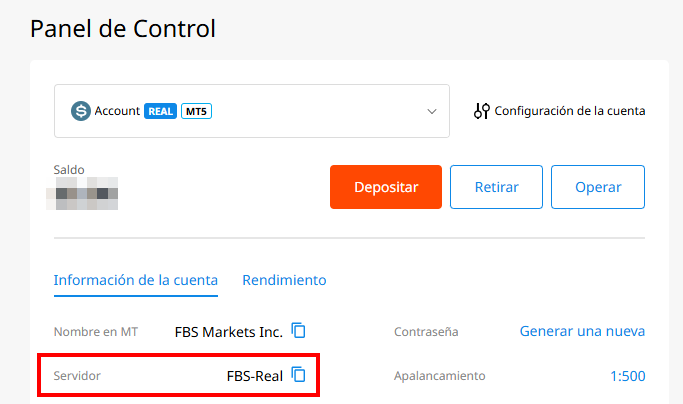Click the Operar button
The height and width of the screenshot is (404, 683).
click(x=598, y=187)
